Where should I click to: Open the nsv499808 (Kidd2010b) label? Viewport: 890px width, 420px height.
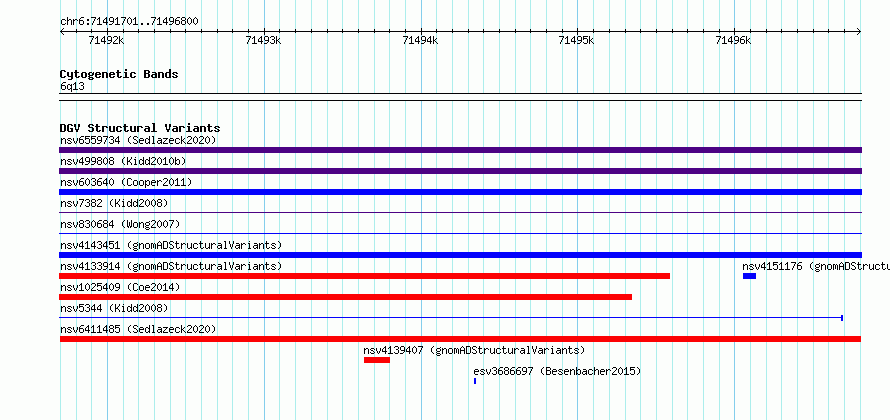pyautogui.click(x=123, y=161)
